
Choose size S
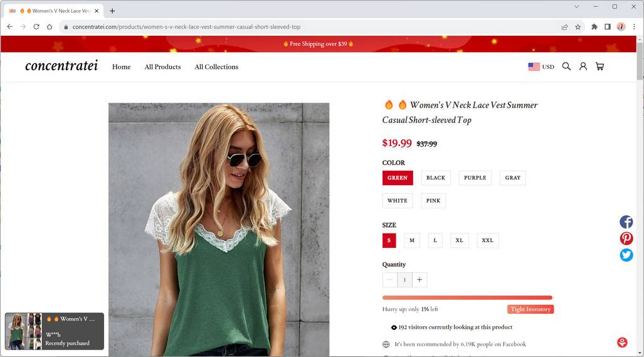tap(389, 241)
